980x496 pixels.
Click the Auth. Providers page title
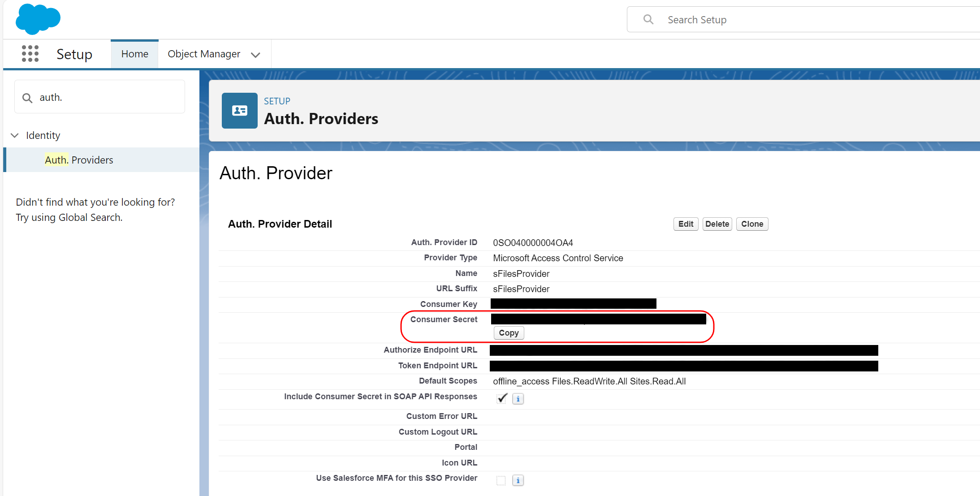[x=321, y=119]
